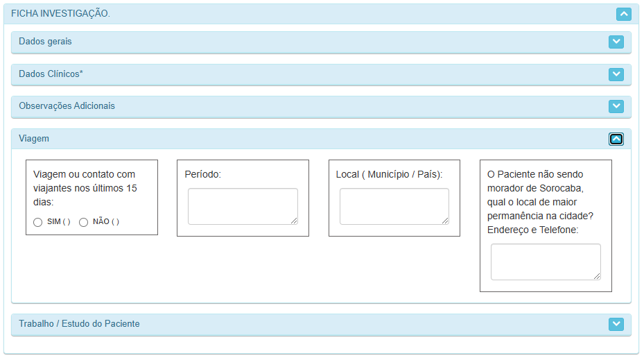This screenshot has height=358, width=644.
Task: Click the resize handle of Período text area
Action: click(294, 221)
